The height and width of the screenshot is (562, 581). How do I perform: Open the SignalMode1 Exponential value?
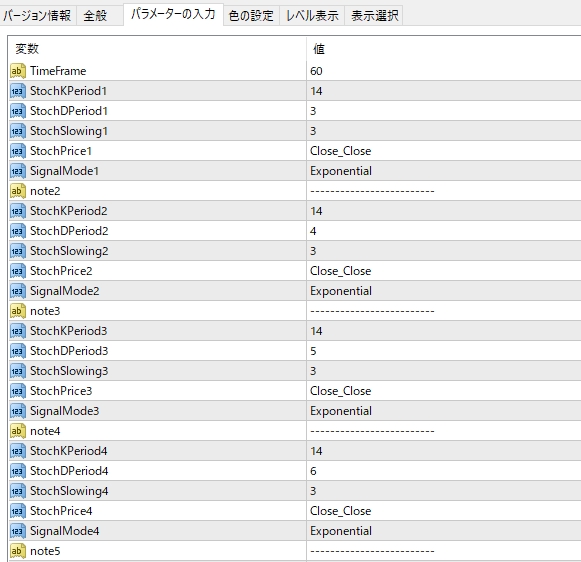click(x=341, y=171)
